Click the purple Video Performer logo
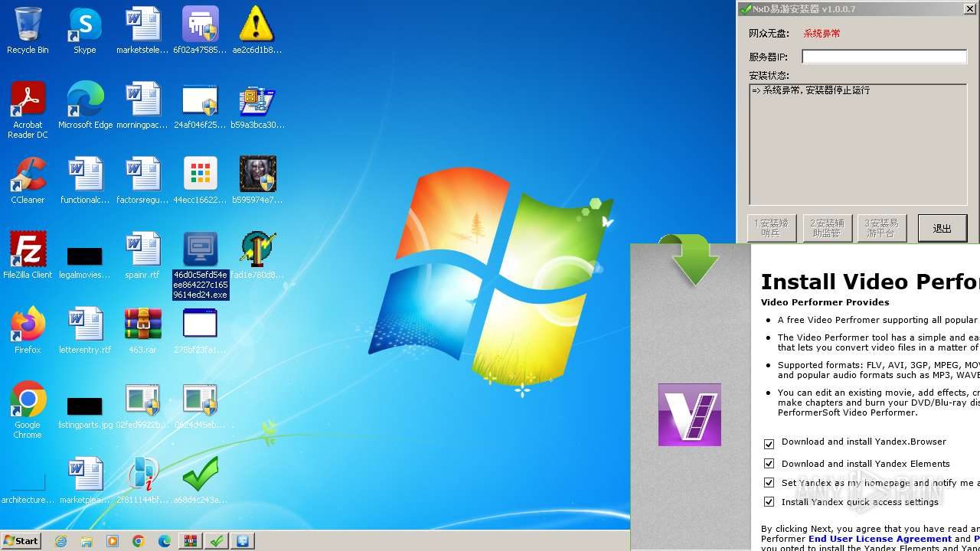The image size is (980, 551). [x=690, y=415]
